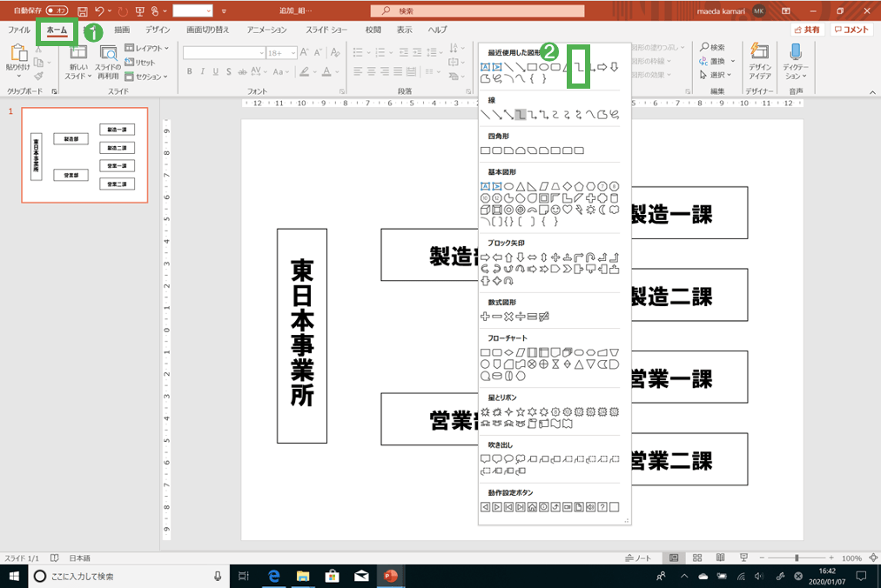Screen dimensions: 881x588
Task: Choose the sound action button in 動作設定ボタン
Action: [x=590, y=506]
